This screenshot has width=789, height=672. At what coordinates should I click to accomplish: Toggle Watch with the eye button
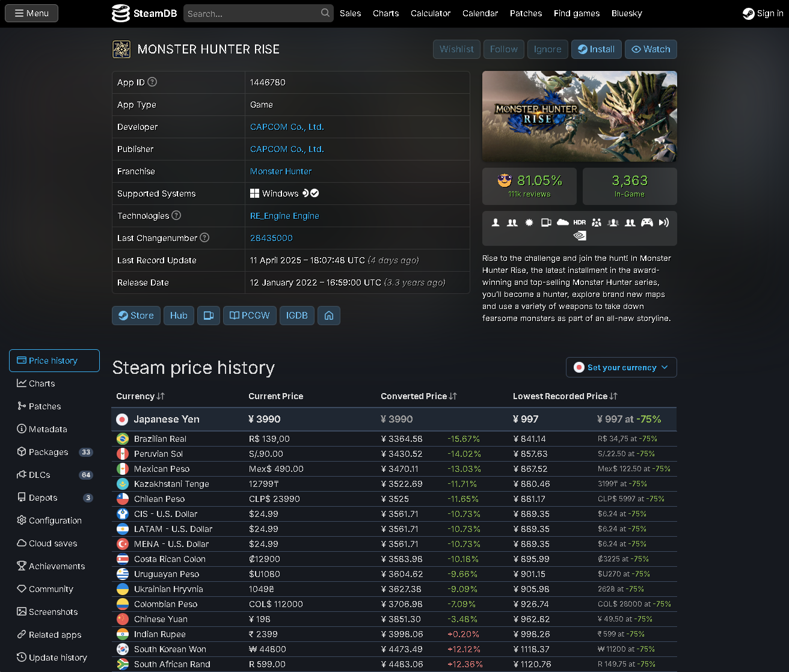(x=651, y=49)
